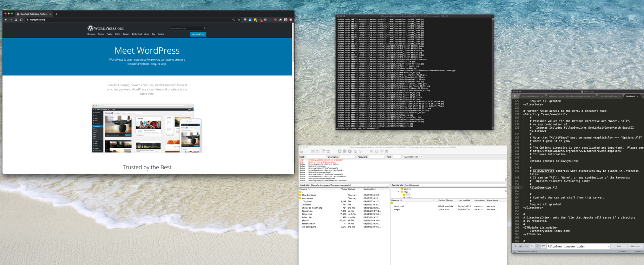This screenshot has width=644, height=265.
Task: Open Local site path dropdown
Action: [387, 185]
